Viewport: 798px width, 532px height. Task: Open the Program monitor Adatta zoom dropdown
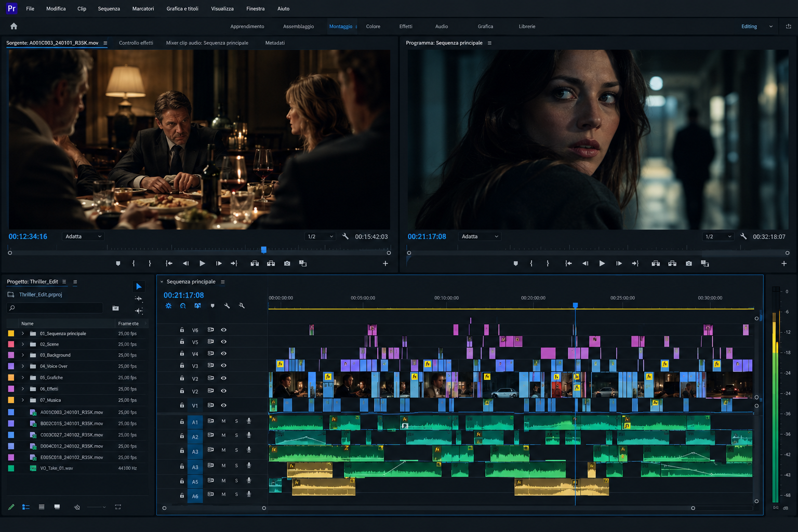(480, 236)
